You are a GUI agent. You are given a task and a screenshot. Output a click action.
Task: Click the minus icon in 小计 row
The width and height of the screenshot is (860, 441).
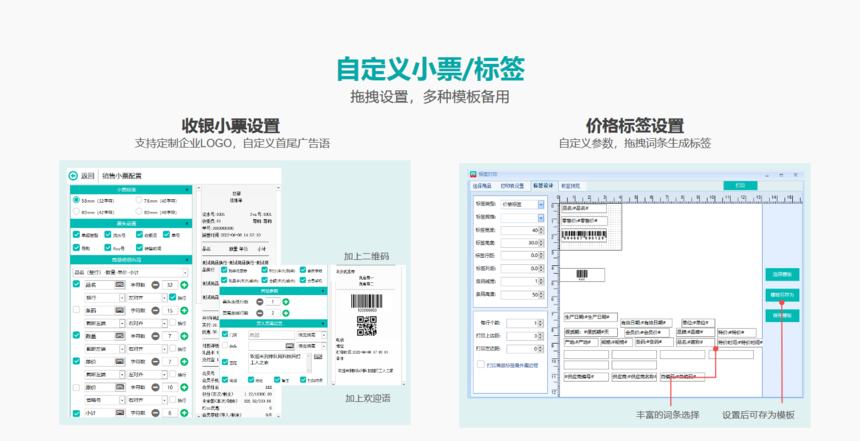[156, 413]
